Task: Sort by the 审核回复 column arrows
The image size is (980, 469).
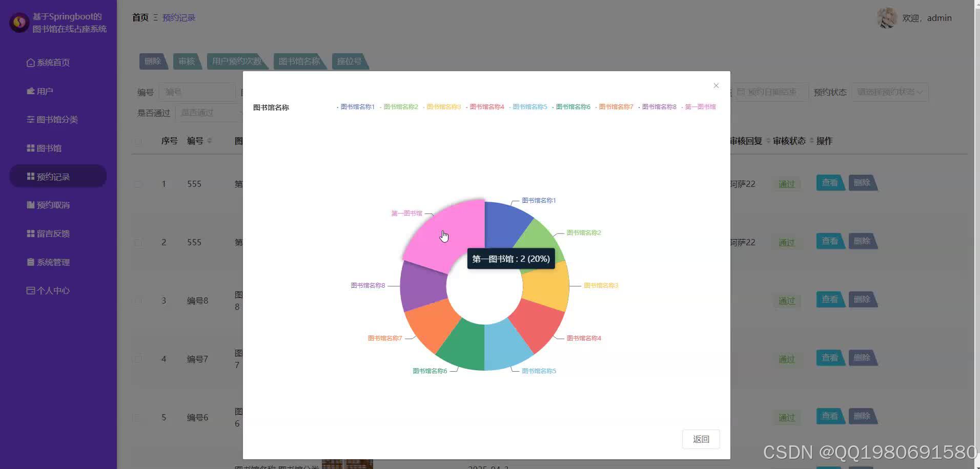Action: (768, 141)
